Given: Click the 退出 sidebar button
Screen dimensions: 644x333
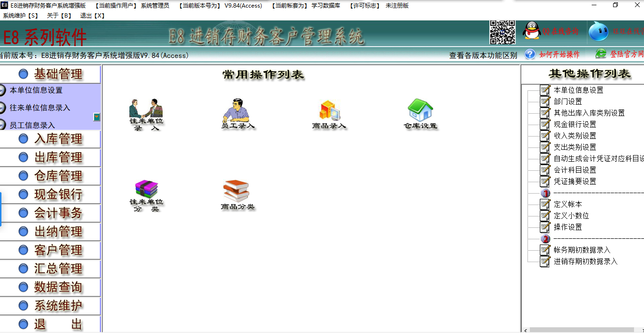Looking at the screenshot, I should (x=50, y=324).
